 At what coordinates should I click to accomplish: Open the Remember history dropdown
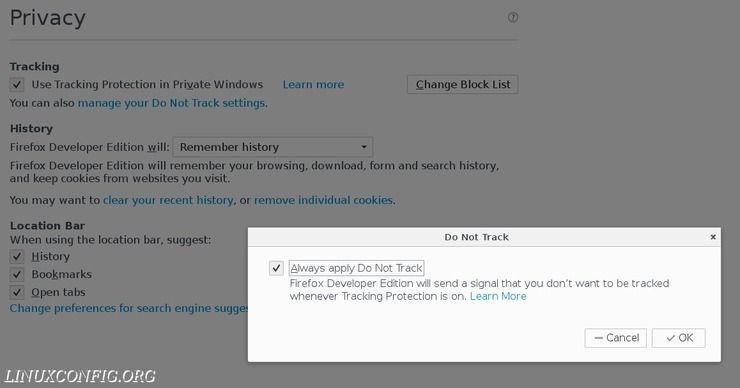click(x=272, y=147)
